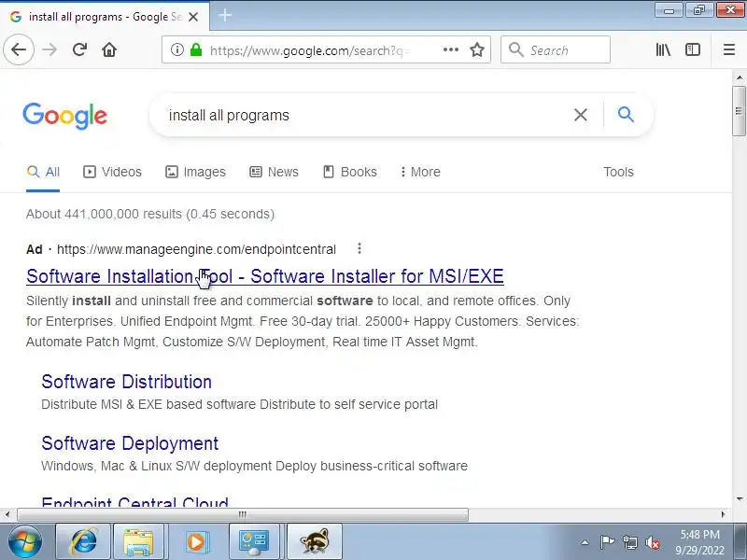Switch to News results
This screenshot has width=747, height=560.
click(x=274, y=172)
